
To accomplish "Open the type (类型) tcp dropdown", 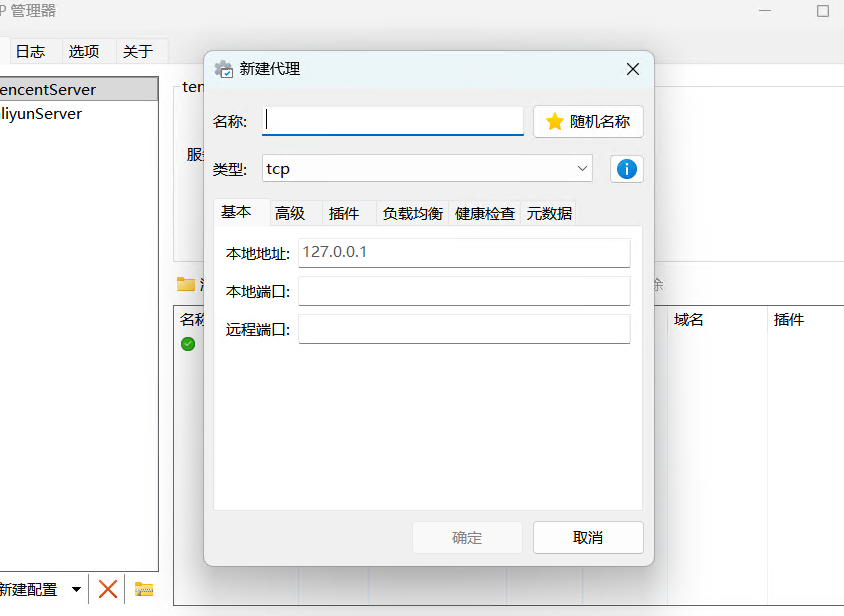I will point(427,169).
